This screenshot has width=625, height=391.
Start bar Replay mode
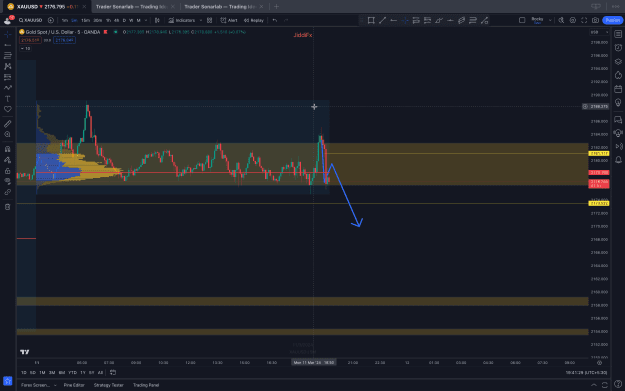point(254,20)
